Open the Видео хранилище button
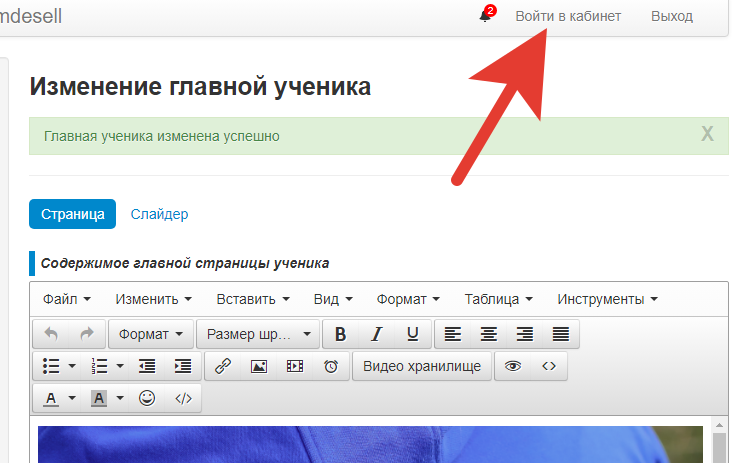 [x=422, y=366]
